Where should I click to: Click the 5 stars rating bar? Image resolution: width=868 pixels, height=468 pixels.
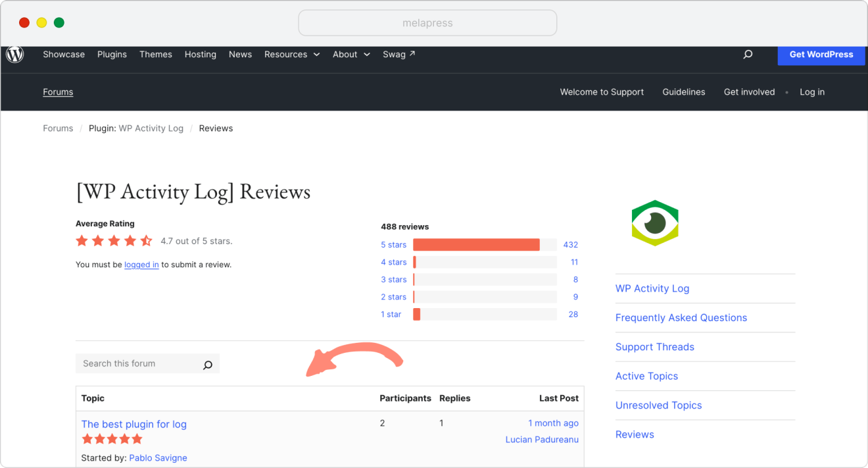pyautogui.click(x=485, y=245)
